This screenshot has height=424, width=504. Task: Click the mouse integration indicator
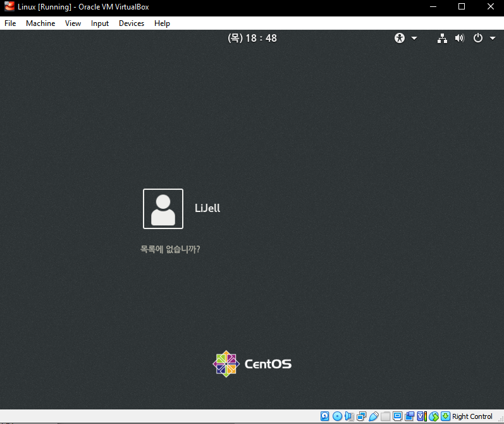point(434,416)
